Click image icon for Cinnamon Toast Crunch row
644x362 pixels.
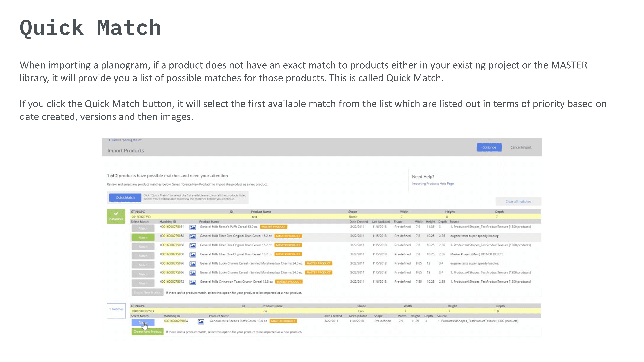pos(193,282)
